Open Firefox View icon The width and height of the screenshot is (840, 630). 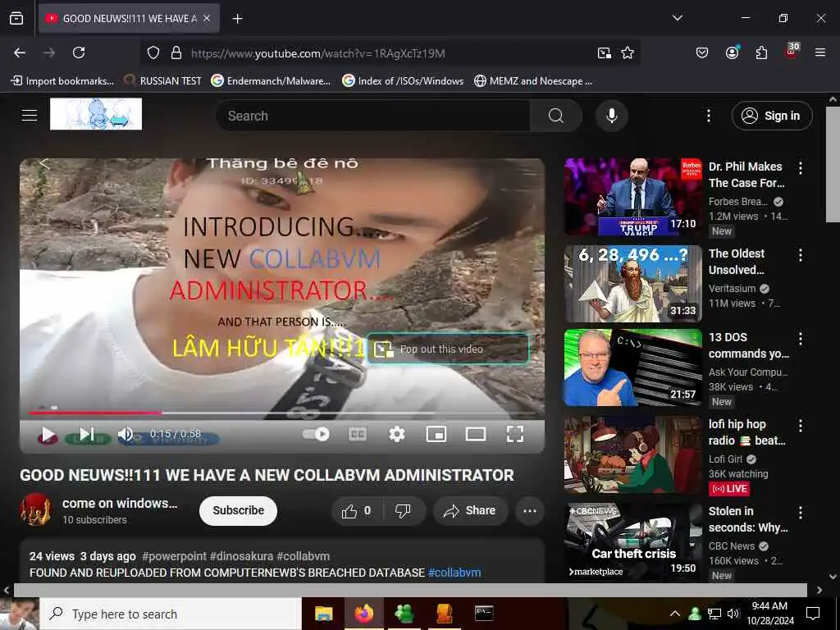pos(16,18)
